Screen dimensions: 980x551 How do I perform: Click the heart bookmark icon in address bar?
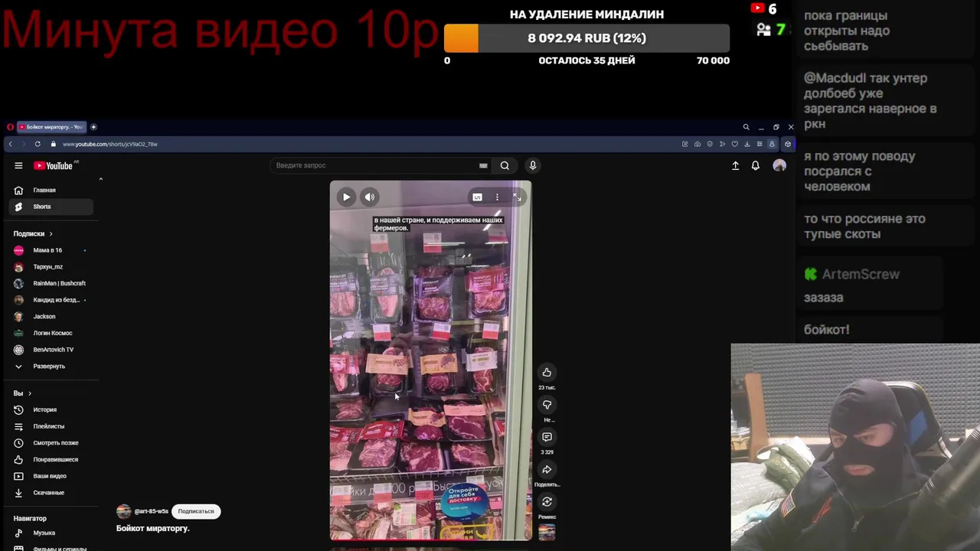coord(735,144)
